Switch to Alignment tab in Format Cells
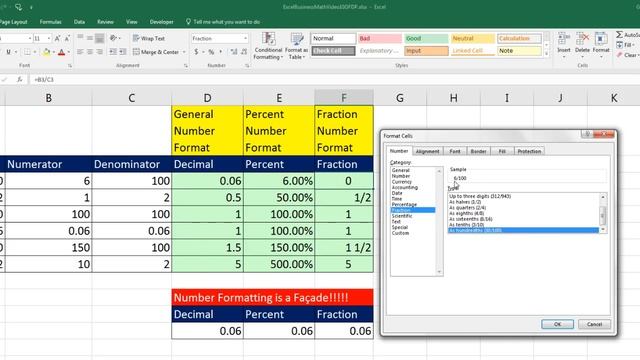Image resolution: width=640 pixels, height=360 pixels. (427, 151)
